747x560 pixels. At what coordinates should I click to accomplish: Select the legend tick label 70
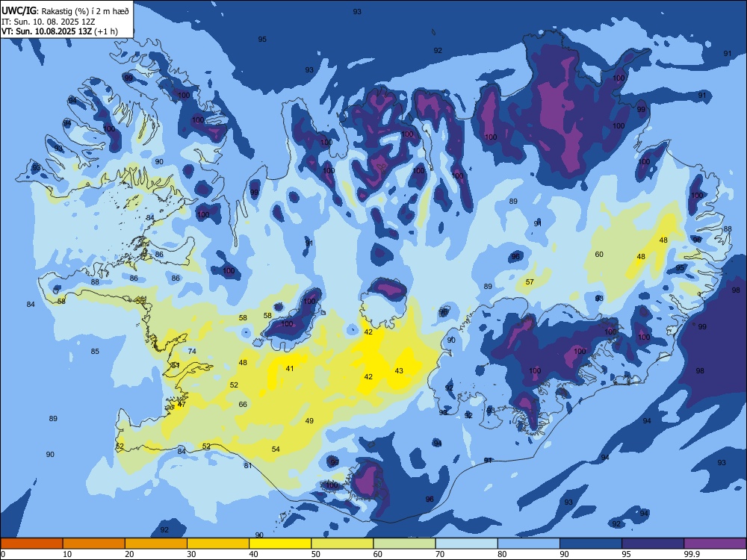click(x=440, y=554)
